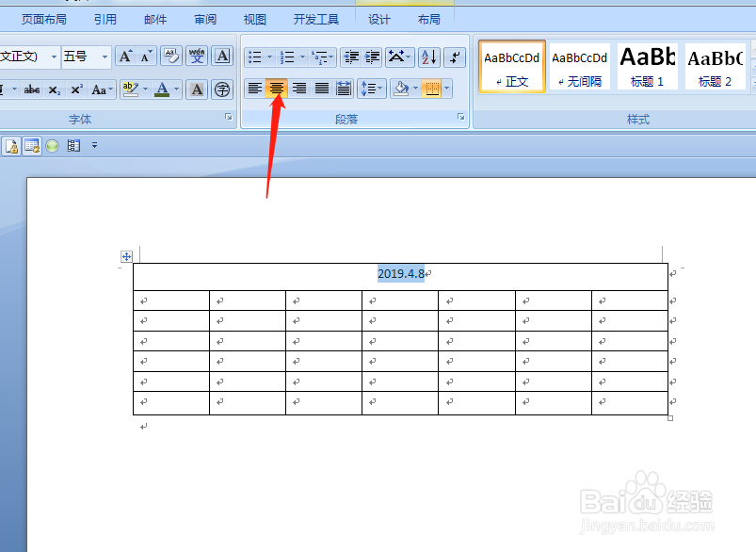Click the Increase Indent icon

[x=372, y=57]
